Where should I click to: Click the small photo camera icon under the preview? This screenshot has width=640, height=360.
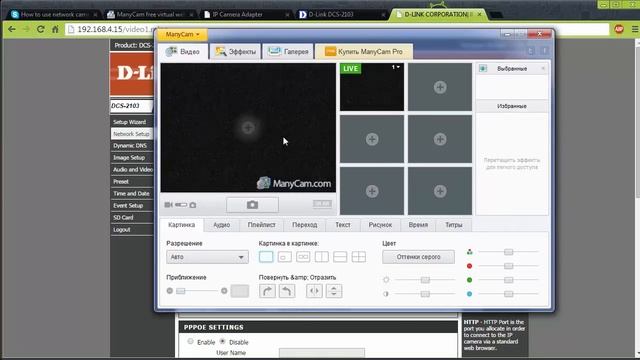193,205
